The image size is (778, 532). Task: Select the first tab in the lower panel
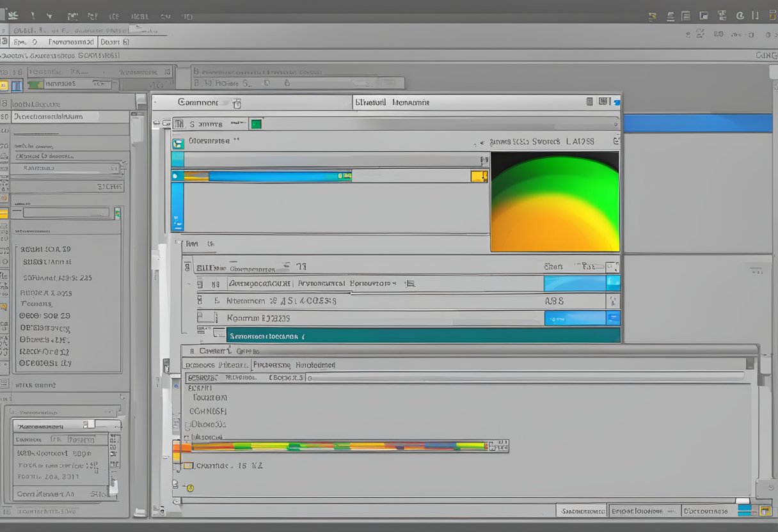tap(216, 365)
